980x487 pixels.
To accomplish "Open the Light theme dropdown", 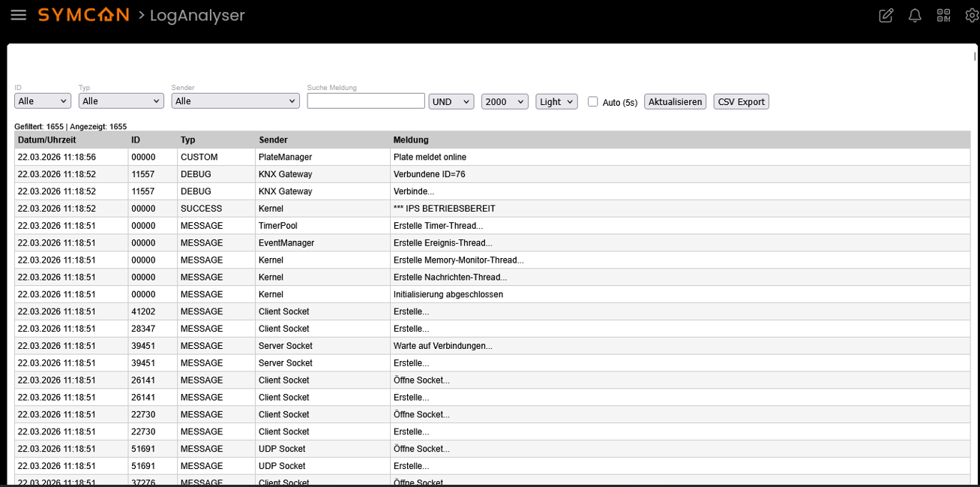I will coord(556,101).
